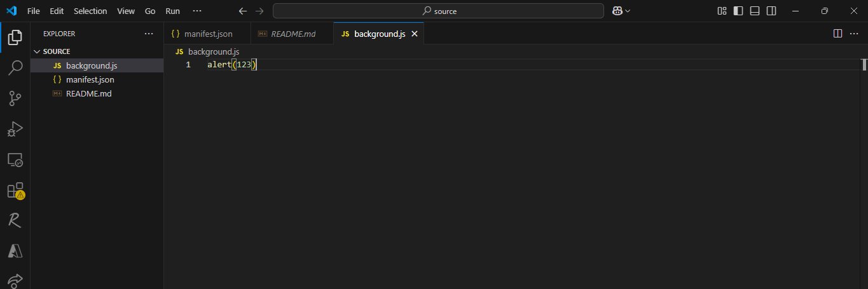The image size is (868, 289).
Task: Restore down the window
Action: pos(825,11)
